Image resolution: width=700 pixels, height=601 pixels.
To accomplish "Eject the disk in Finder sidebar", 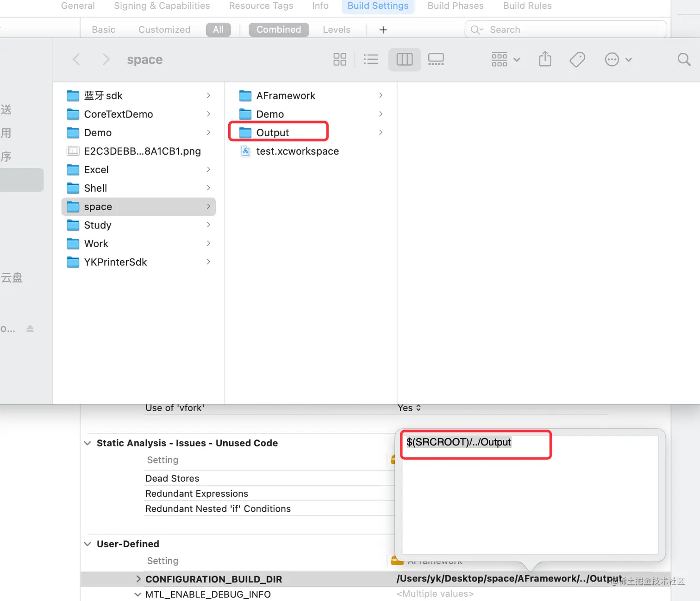I will point(30,329).
